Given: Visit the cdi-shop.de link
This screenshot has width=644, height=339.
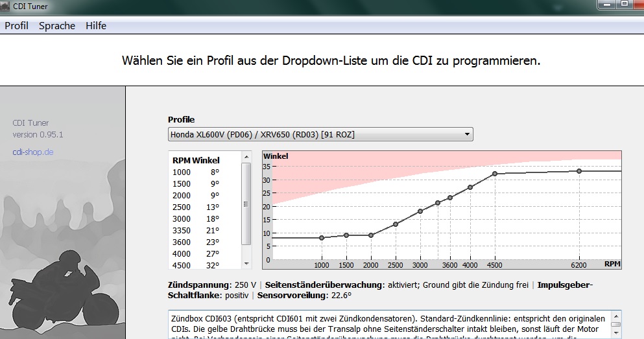Looking at the screenshot, I should pos(32,152).
